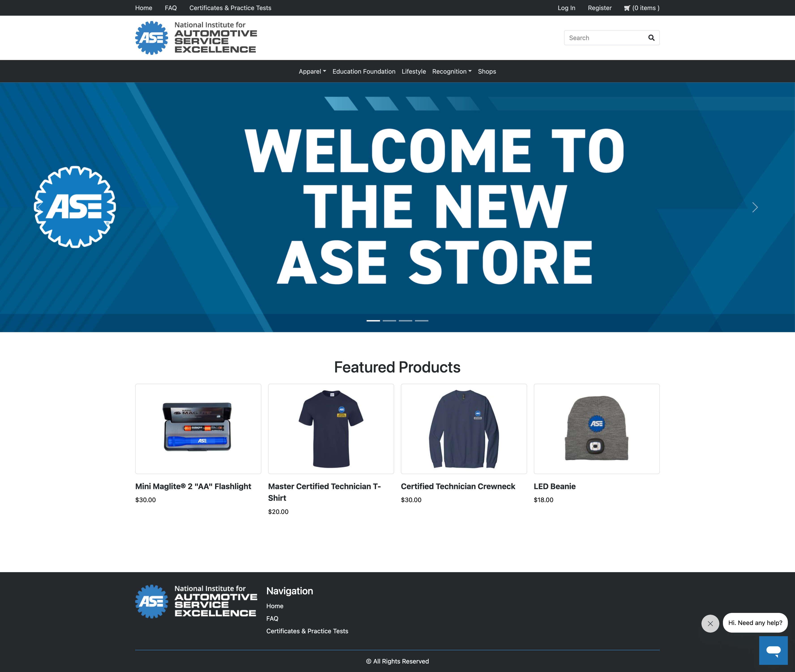Image resolution: width=795 pixels, height=672 pixels.
Task: Expand the Apparel dropdown menu
Action: click(312, 71)
